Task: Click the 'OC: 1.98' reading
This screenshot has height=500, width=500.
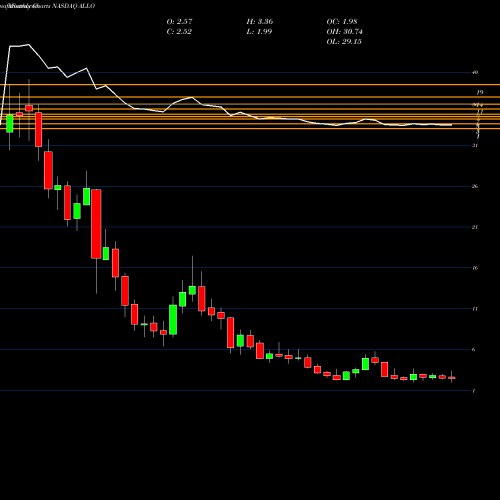Action: point(342,22)
